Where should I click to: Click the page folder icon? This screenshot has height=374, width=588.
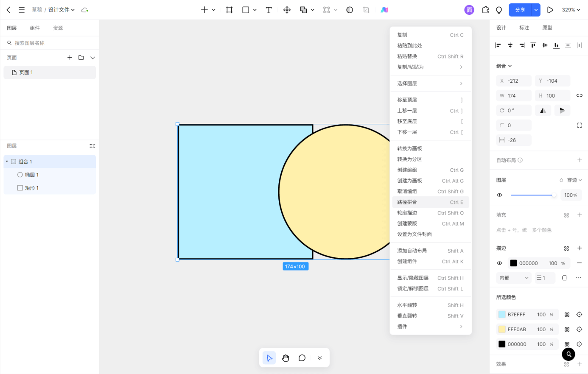[81, 58]
